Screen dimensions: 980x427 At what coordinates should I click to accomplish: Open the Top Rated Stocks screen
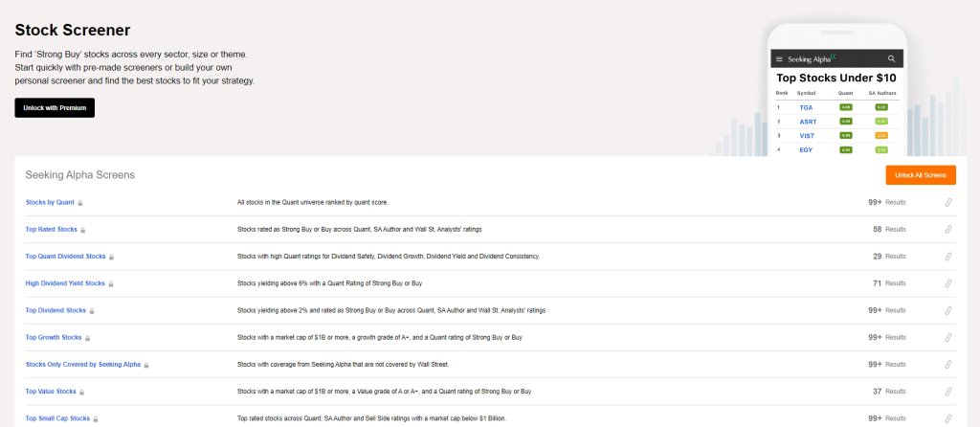pos(52,230)
